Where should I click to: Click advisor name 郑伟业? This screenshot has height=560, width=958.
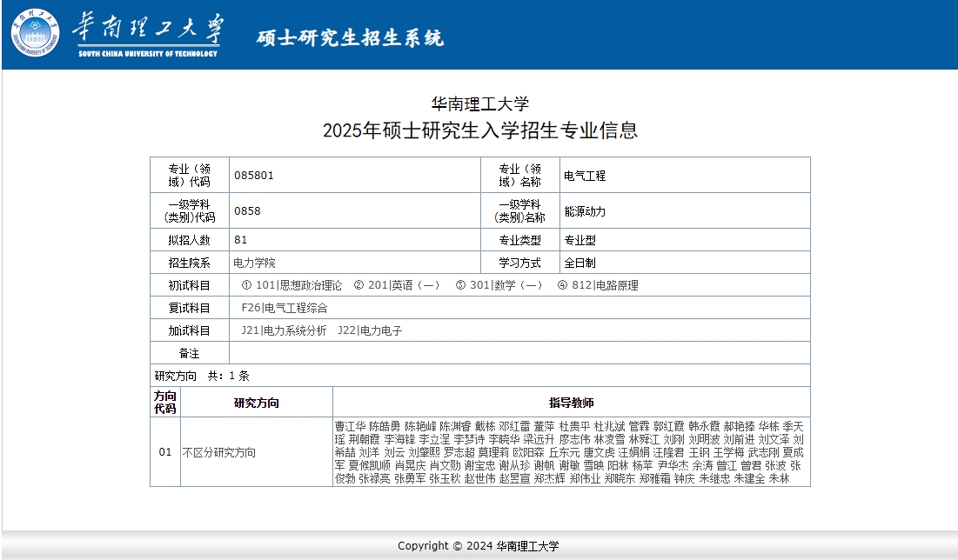[586, 479]
